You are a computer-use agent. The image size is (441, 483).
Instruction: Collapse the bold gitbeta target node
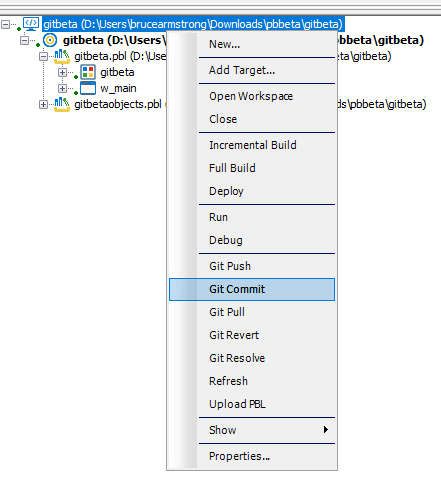click(24, 40)
